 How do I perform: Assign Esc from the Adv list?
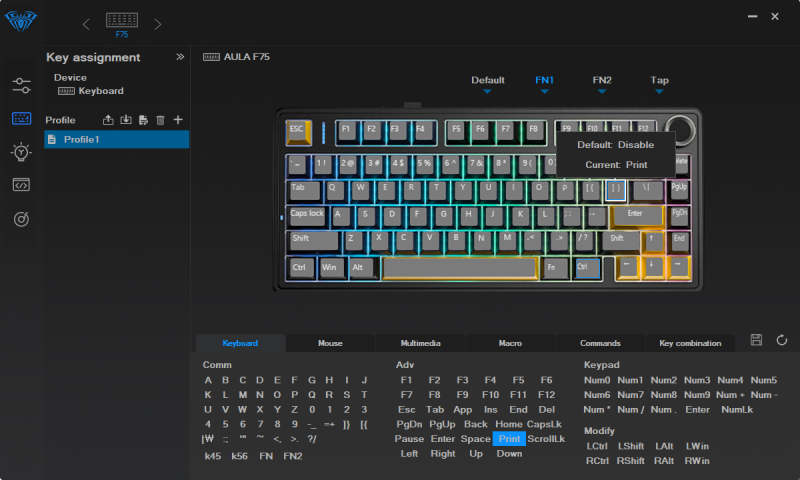click(x=407, y=409)
